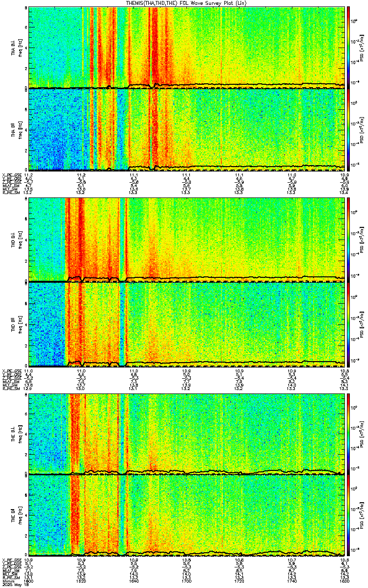Image resolution: width=368 pixels, height=588 pixels.
Task: Click the '1720' time tick label
Action: pos(239,581)
